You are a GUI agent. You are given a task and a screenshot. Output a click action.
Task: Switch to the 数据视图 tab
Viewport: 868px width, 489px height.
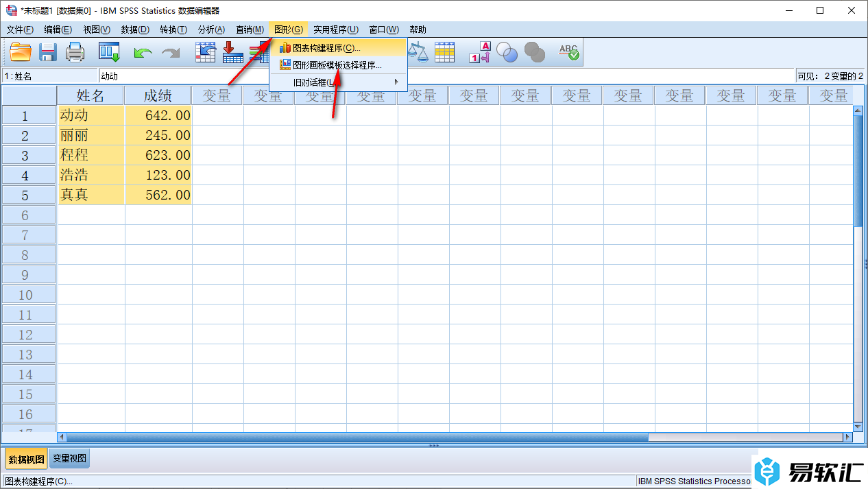pos(26,459)
